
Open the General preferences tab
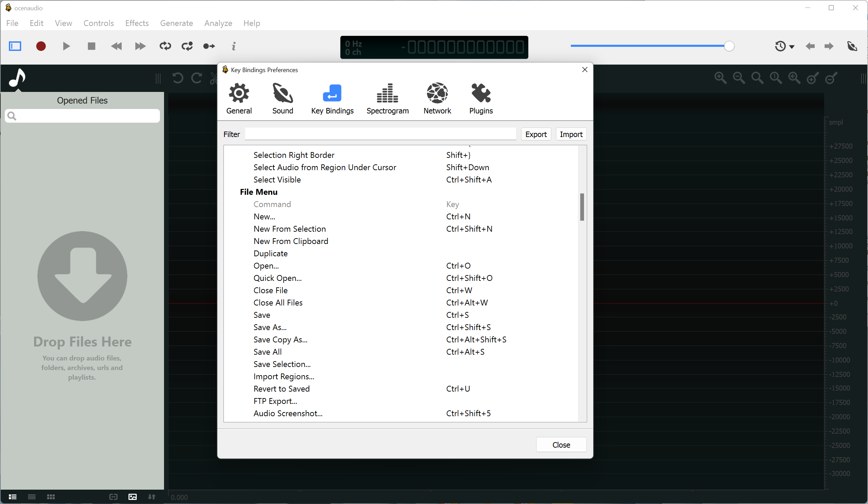[x=239, y=98]
